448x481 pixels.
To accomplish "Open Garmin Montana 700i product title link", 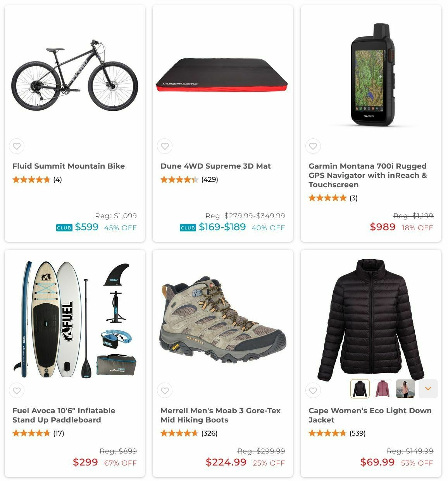I will [x=368, y=175].
